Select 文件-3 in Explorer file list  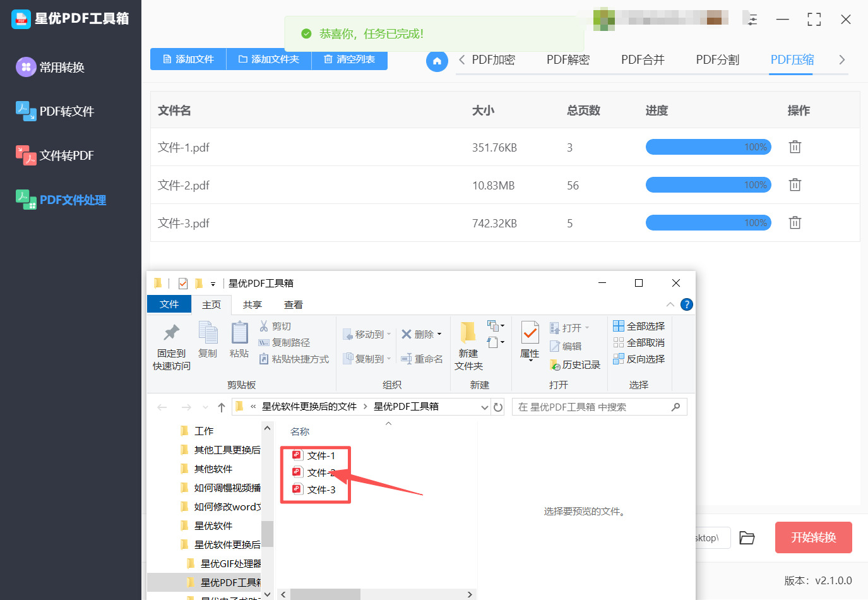(314, 489)
